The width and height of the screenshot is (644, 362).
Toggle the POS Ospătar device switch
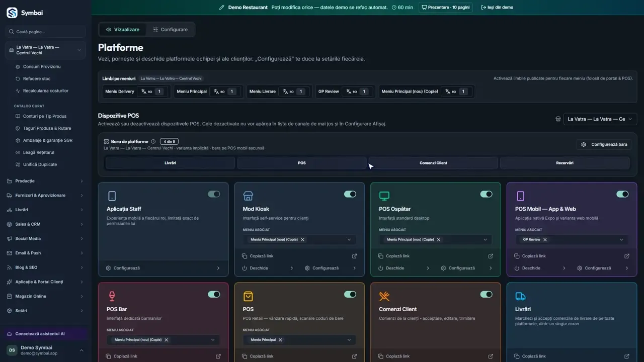point(486,194)
